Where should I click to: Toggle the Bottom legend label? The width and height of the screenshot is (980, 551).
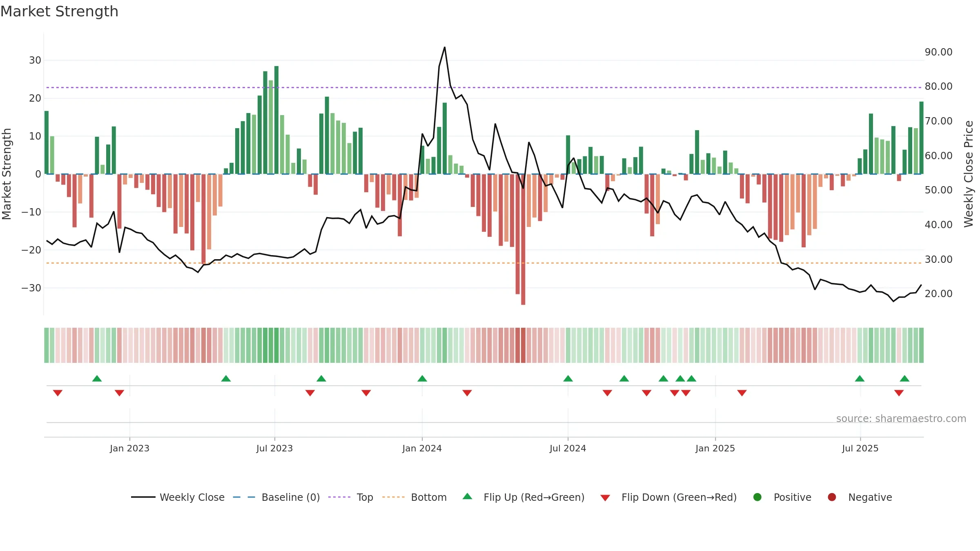(429, 497)
